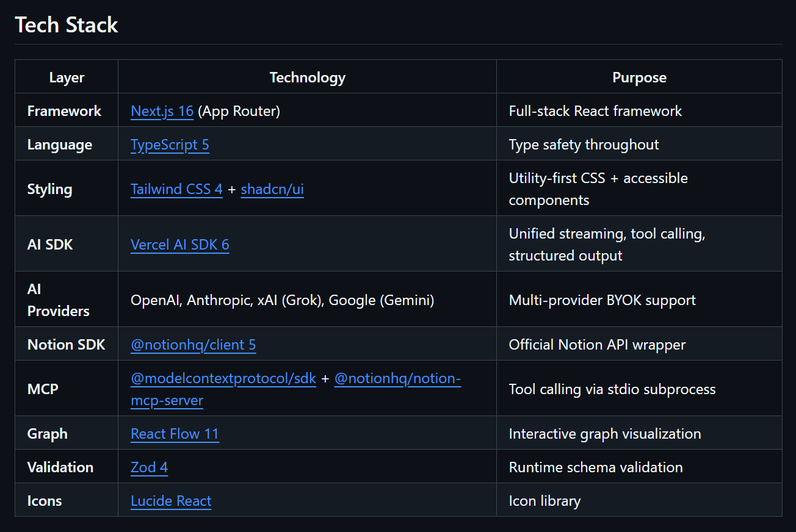Screen dimensions: 796x532
Task: Click the Layer column header
Action: (x=67, y=77)
